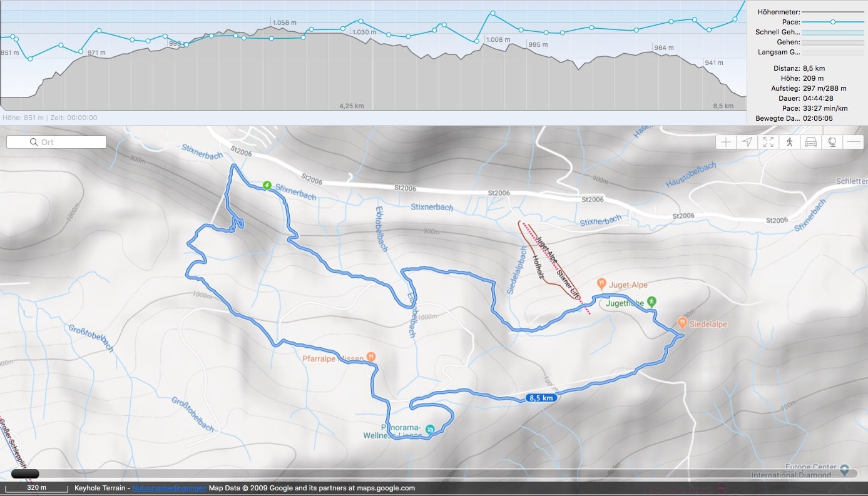This screenshot has width=868, height=496.
Task: Click the Jugethöhe green hiking marker
Action: 651,302
